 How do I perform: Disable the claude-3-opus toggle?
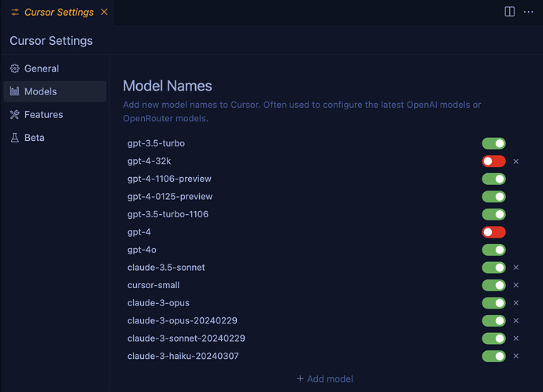point(494,303)
